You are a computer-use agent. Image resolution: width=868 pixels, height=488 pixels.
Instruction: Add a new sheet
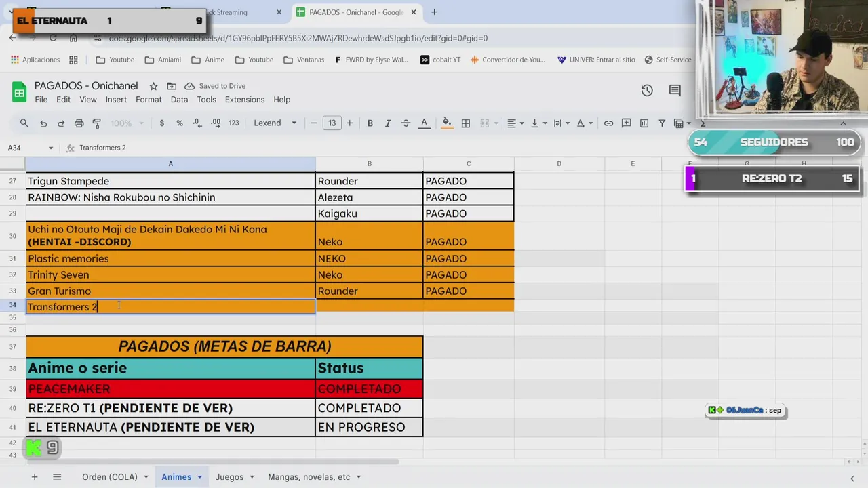pos(35,477)
